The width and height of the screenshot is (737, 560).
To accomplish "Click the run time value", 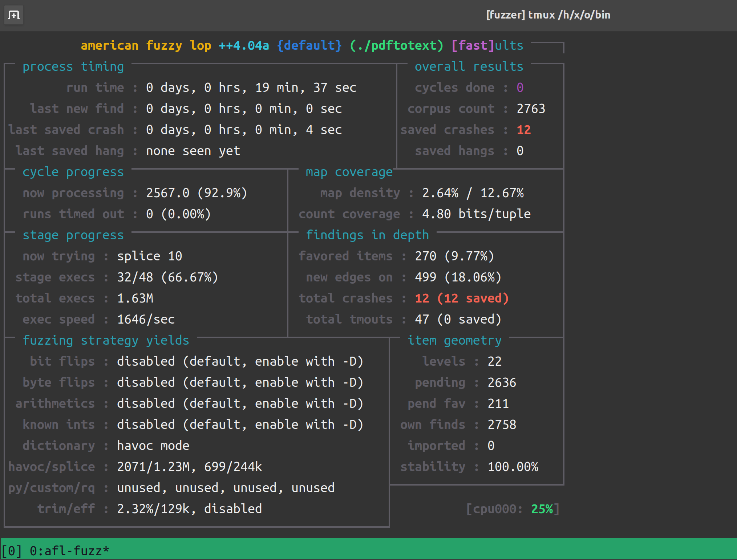I will point(251,87).
